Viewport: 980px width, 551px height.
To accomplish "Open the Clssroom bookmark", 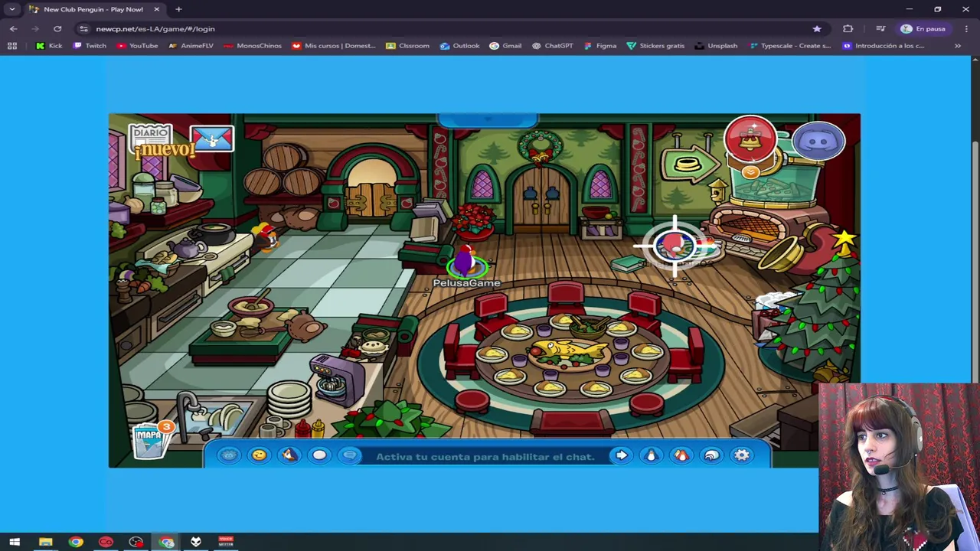I will point(407,46).
